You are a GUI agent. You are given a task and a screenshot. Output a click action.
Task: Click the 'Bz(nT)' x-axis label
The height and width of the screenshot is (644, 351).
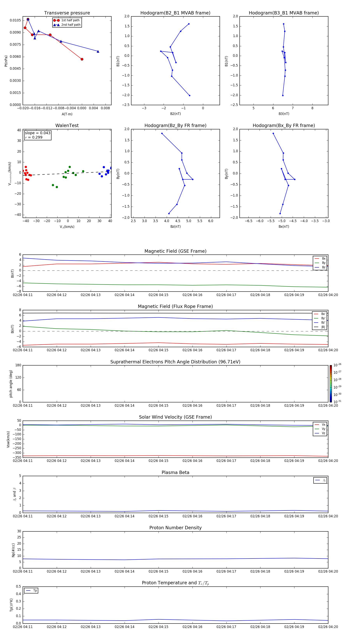175,227
